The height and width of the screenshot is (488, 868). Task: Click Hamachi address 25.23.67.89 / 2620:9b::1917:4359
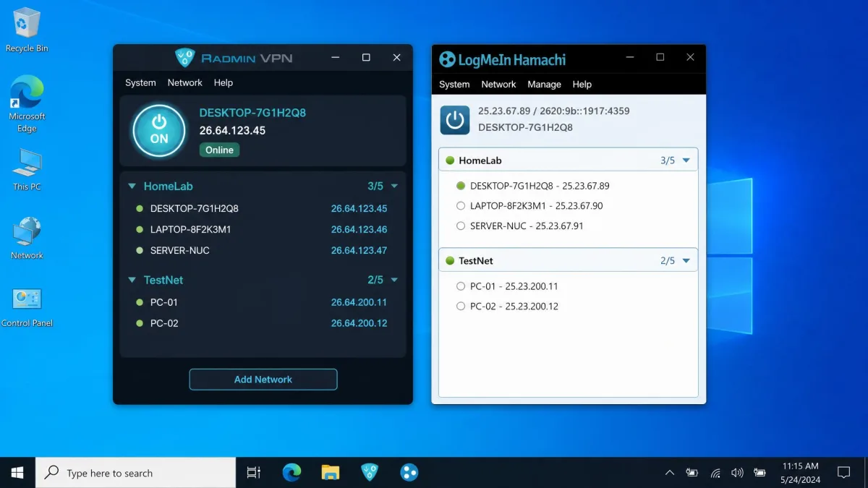(x=554, y=111)
